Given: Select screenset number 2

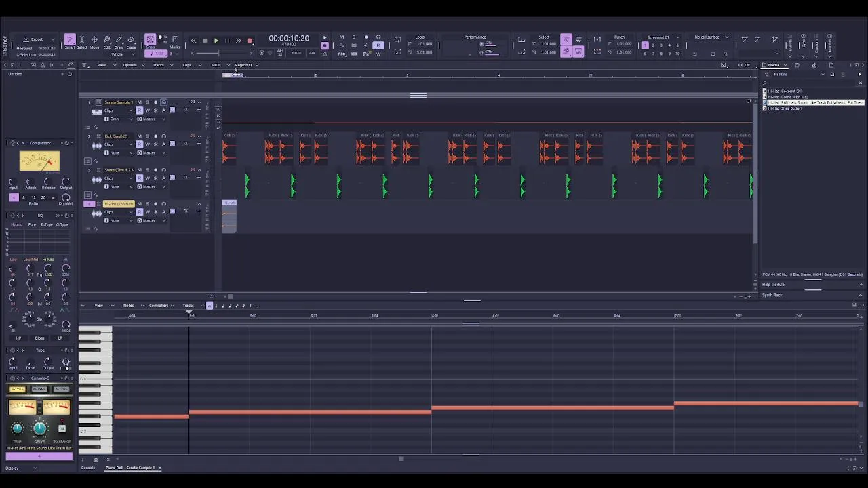Looking at the screenshot, I should (x=653, y=45).
